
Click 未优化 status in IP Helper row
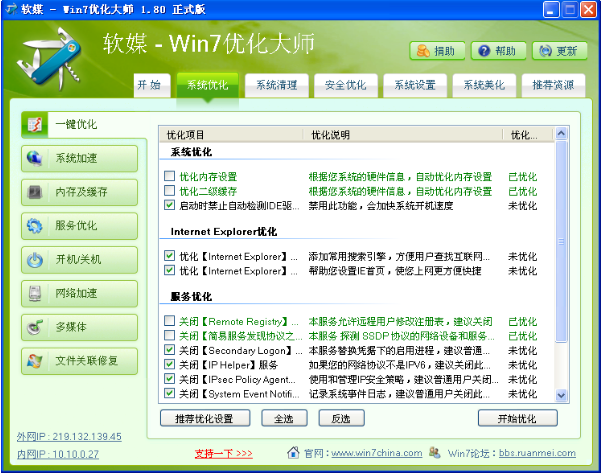[x=523, y=365]
